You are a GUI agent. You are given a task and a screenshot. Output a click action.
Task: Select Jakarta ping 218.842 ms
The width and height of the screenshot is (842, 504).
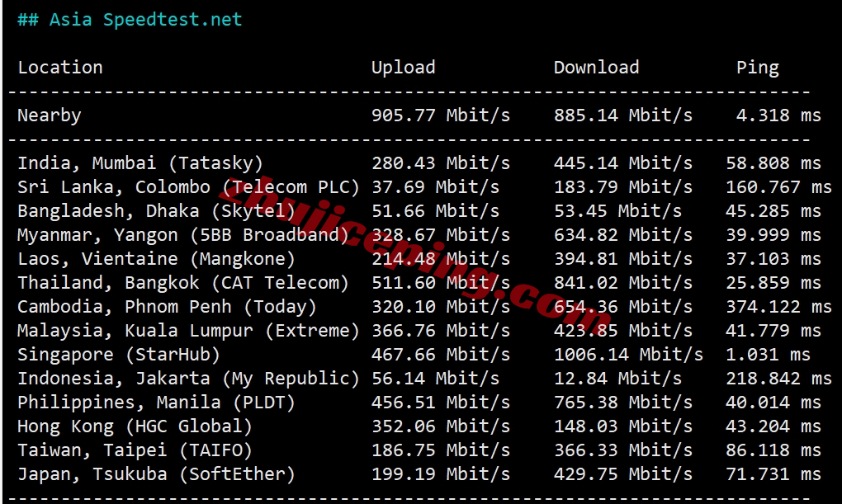pyautogui.click(x=779, y=379)
